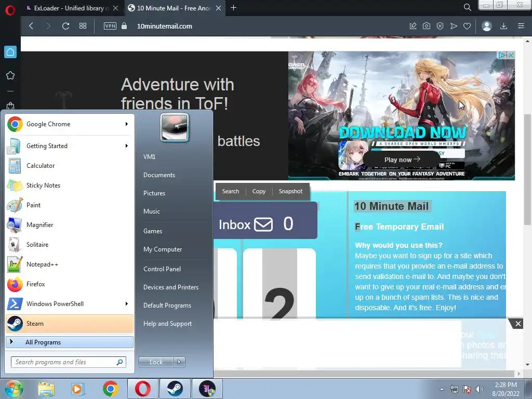Go back to the previous page
The width and height of the screenshot is (532, 399).
pyautogui.click(x=31, y=26)
